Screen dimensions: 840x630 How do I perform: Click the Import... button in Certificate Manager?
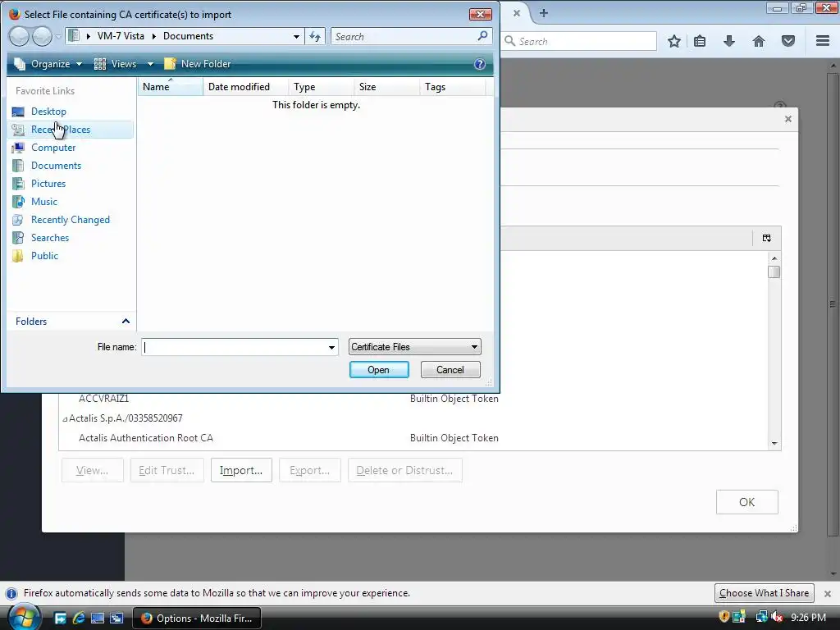[241, 470]
